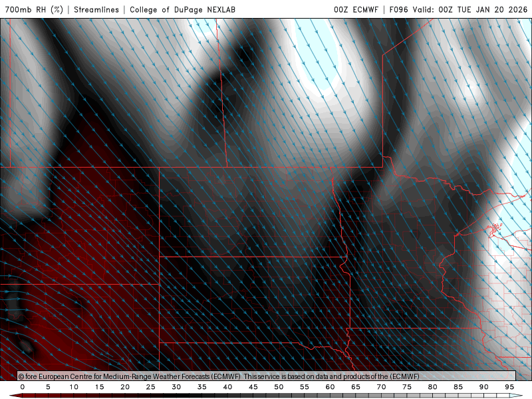This screenshot has height=399, width=532.
Task: Click the "35" color scale label
Action: [202, 387]
